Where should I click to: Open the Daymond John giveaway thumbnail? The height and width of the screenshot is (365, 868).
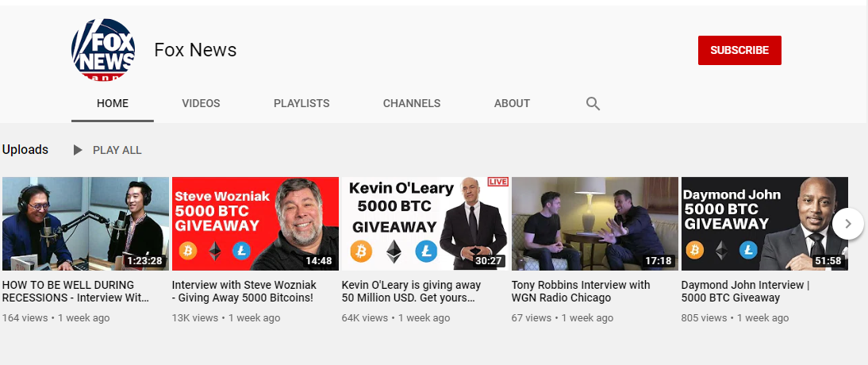765,224
